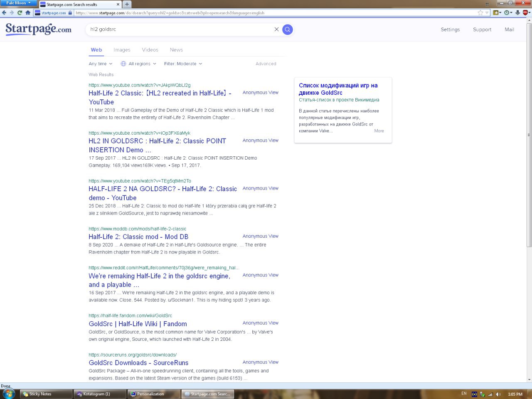The height and width of the screenshot is (399, 532).
Task: List all tabs with the grid icon
Action: point(487,4)
